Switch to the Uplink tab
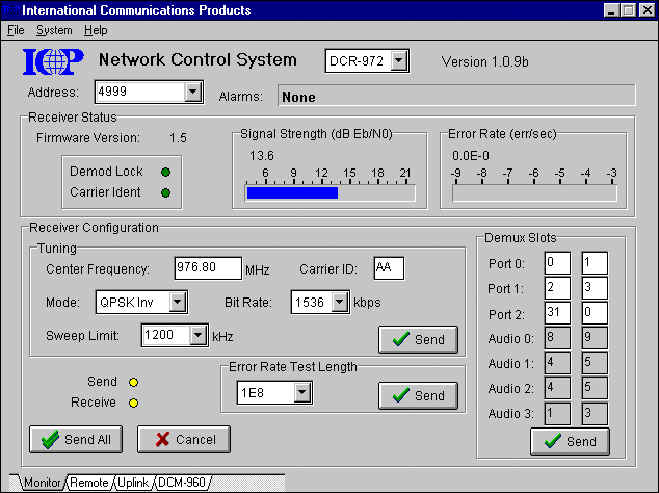Image resolution: width=659 pixels, height=493 pixels. pyautogui.click(x=134, y=482)
